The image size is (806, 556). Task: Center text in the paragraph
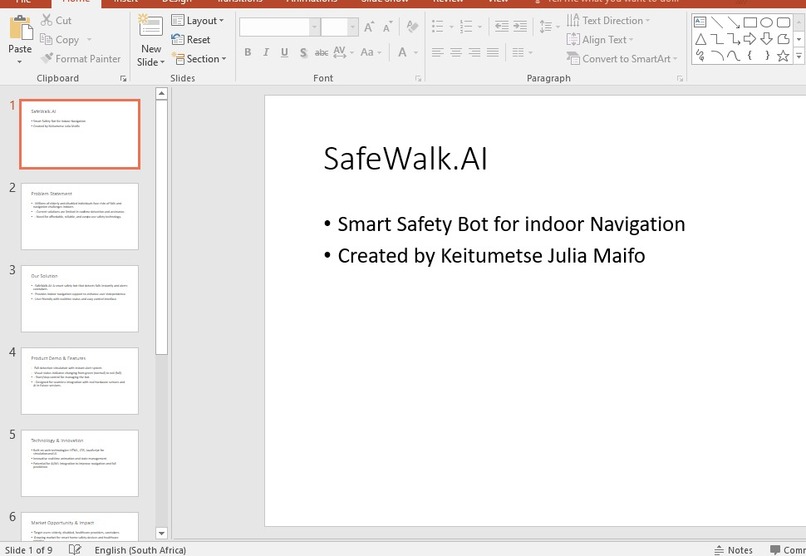(x=456, y=52)
